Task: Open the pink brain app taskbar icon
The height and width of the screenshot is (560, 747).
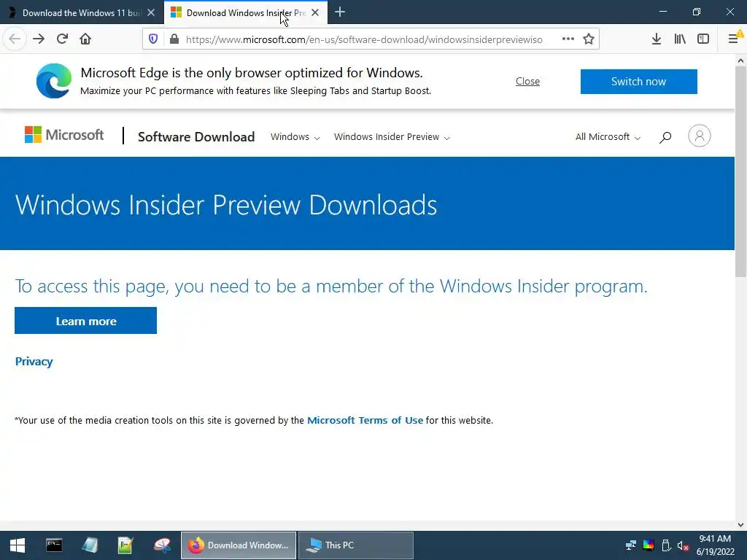Action: (162, 545)
